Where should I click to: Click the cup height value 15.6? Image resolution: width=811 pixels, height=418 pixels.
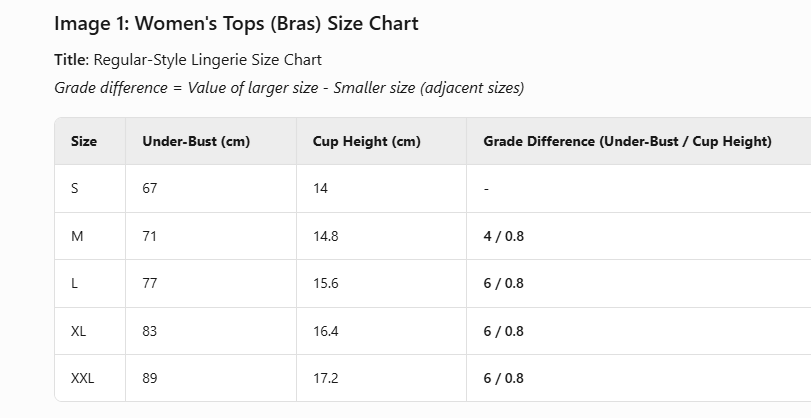point(325,284)
